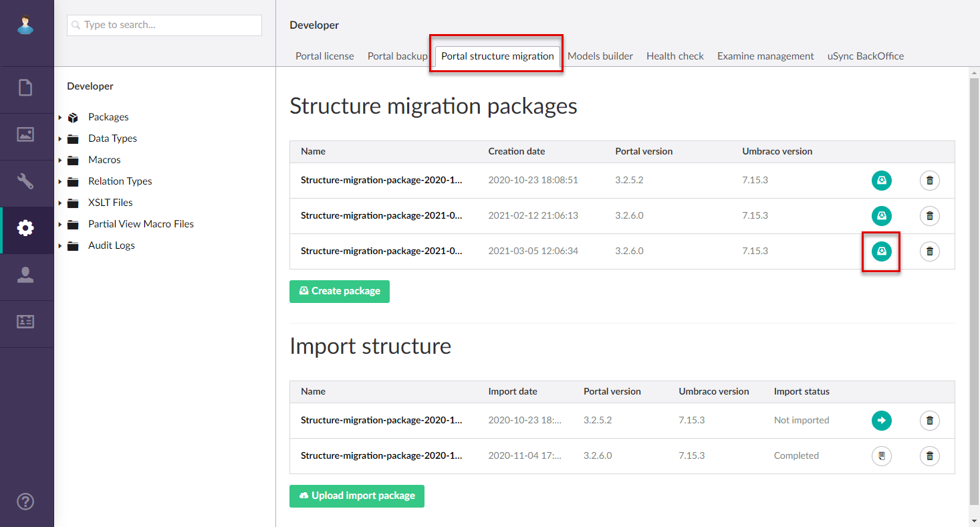Switch to the Portal license tab
This screenshot has height=527, width=980.
[325, 56]
